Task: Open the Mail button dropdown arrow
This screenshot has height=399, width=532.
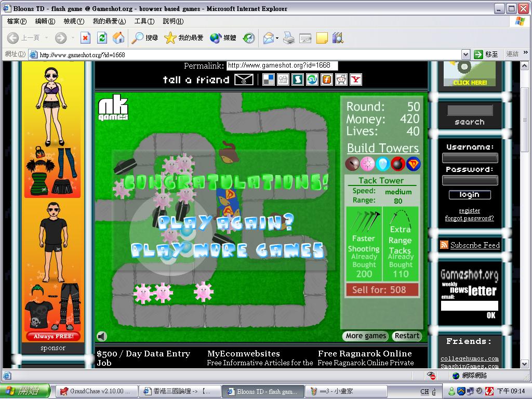Action: (x=277, y=38)
